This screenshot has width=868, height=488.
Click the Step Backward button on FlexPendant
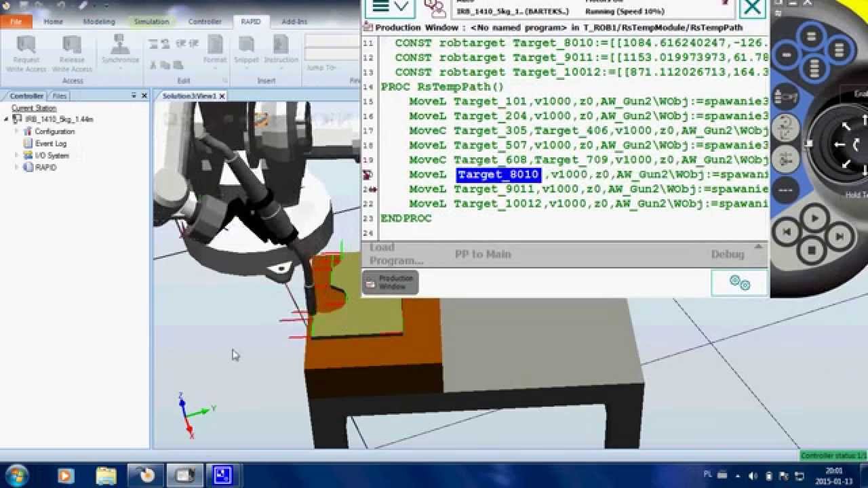(x=787, y=232)
